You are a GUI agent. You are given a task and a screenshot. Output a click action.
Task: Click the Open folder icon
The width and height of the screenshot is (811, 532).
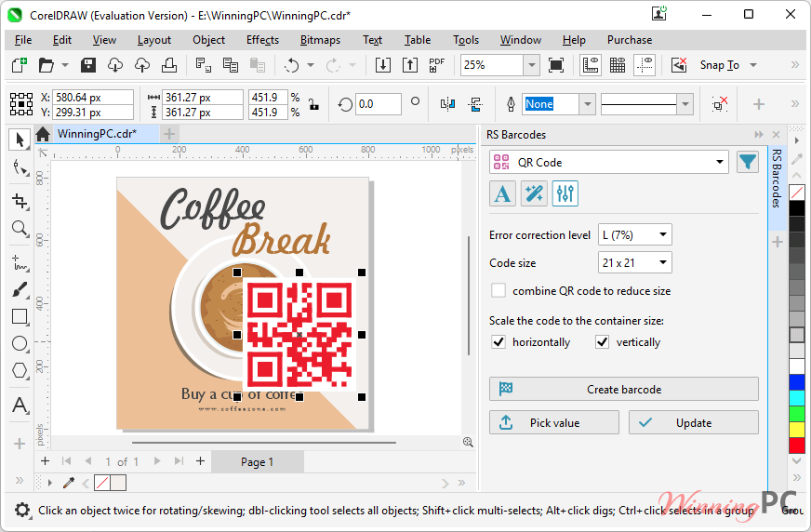point(46,65)
